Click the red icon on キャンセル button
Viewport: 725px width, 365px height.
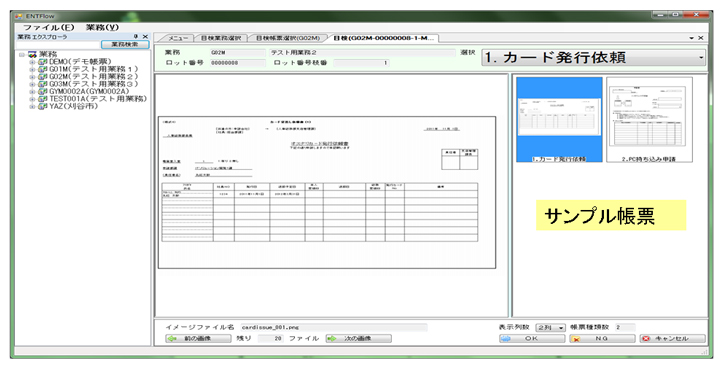[x=646, y=339]
